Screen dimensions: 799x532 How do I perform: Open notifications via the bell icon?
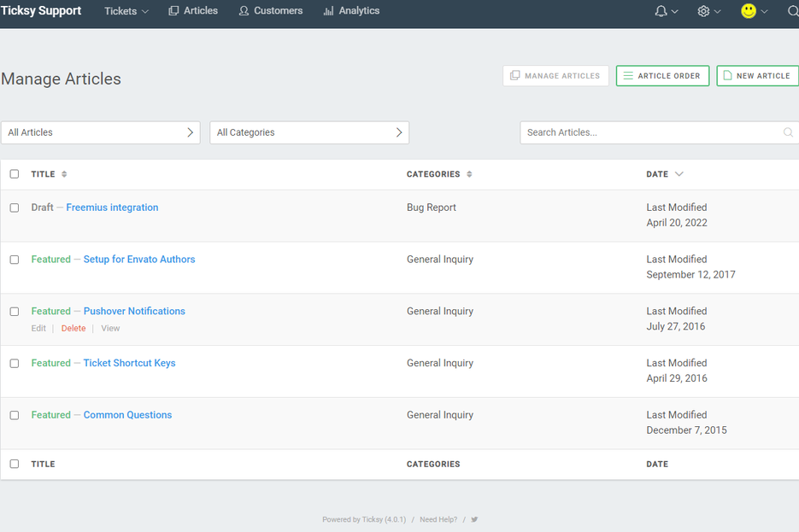coord(661,11)
